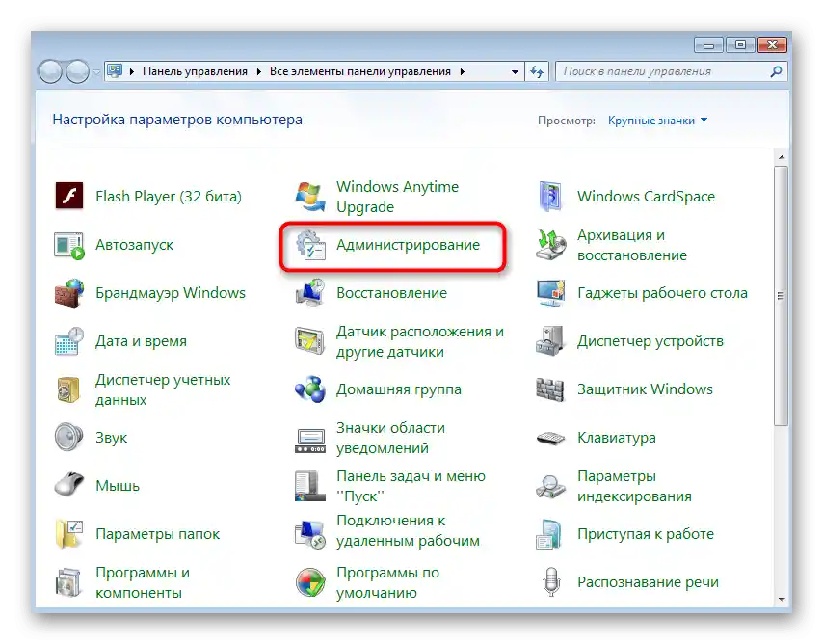823x644 pixels.
Task: Expand the address bar history dropdown
Action: 515,72
